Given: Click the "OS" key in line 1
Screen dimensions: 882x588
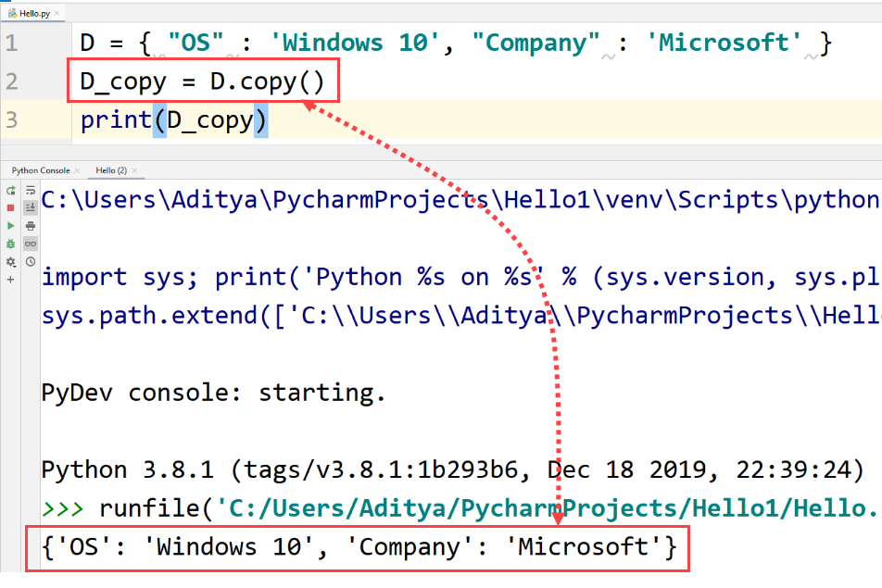Looking at the screenshot, I should pos(195,43).
